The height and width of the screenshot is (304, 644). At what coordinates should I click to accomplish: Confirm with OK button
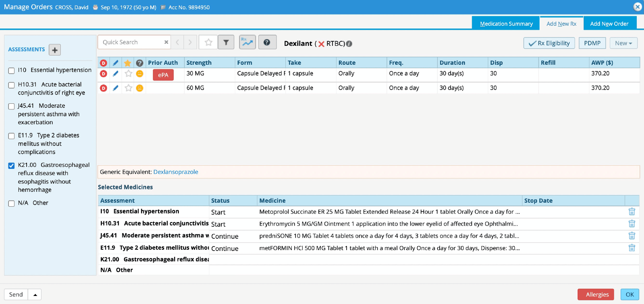(x=630, y=295)
